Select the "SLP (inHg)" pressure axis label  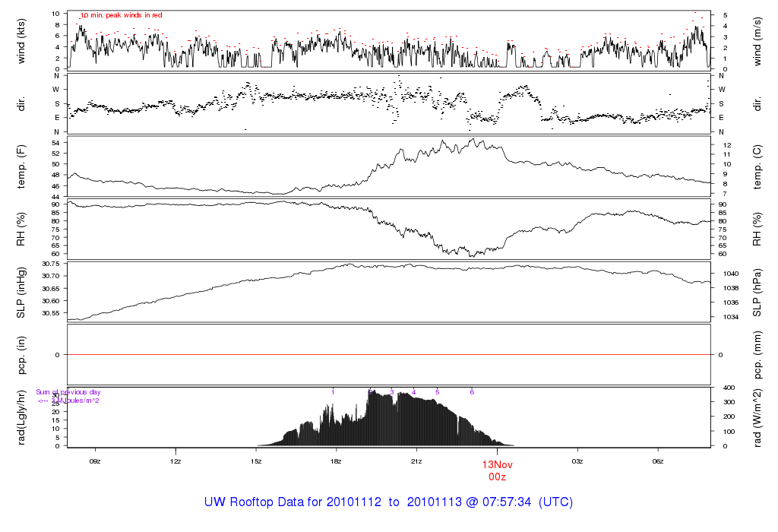21,292
